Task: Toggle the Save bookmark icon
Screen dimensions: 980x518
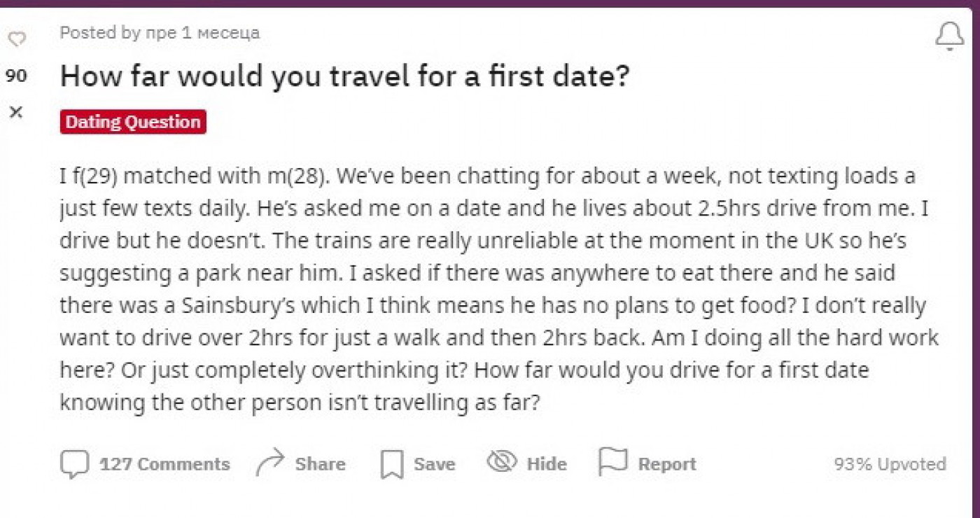Action: [392, 464]
